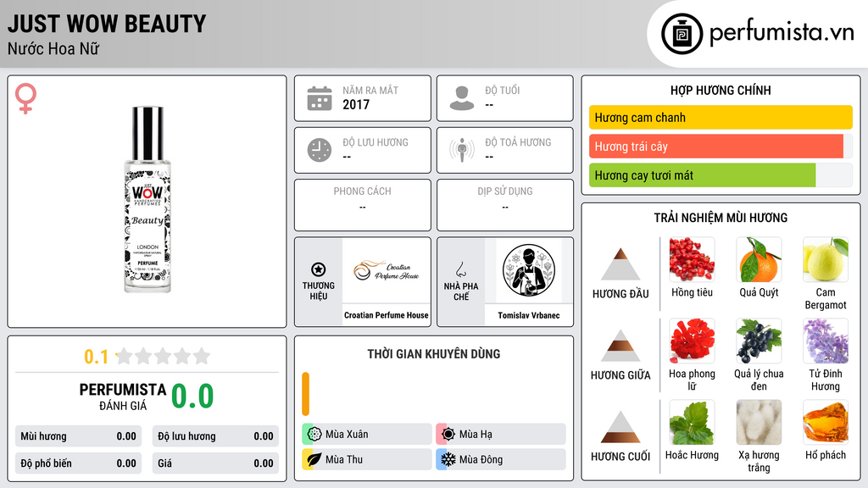Image resolution: width=868 pixels, height=488 pixels.
Task: Click the Trải nghiệm mùi hương heading
Action: tap(721, 218)
